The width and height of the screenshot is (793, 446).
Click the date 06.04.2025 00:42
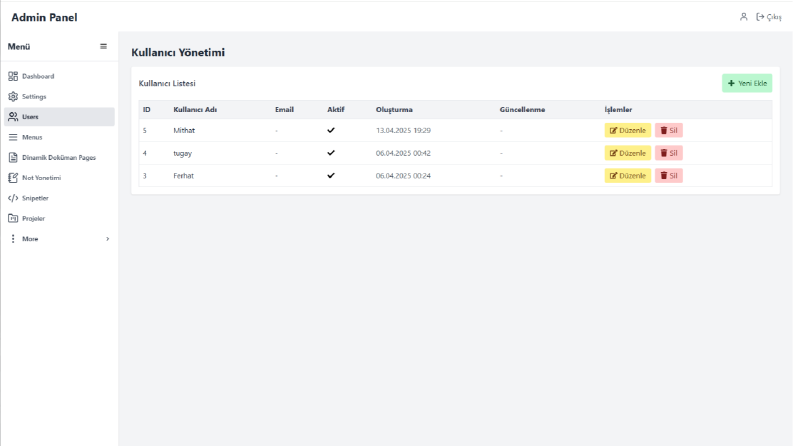click(x=403, y=153)
